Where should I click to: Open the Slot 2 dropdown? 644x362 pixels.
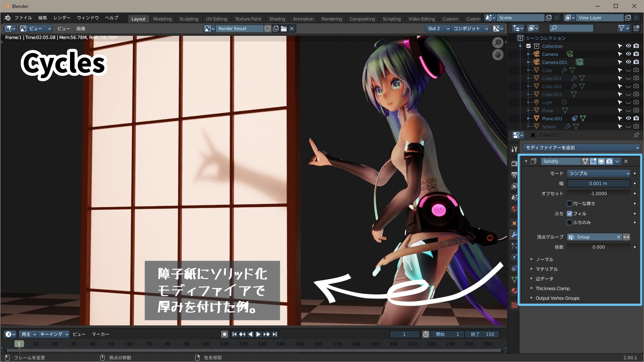(438, 29)
